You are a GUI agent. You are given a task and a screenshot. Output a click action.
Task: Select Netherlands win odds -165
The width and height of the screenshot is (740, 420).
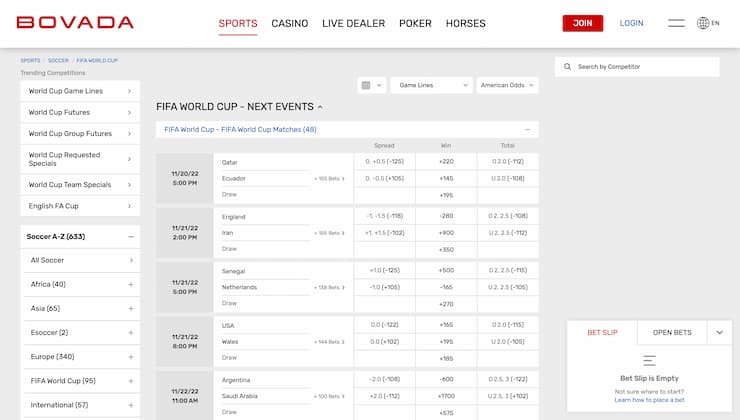tap(446, 287)
